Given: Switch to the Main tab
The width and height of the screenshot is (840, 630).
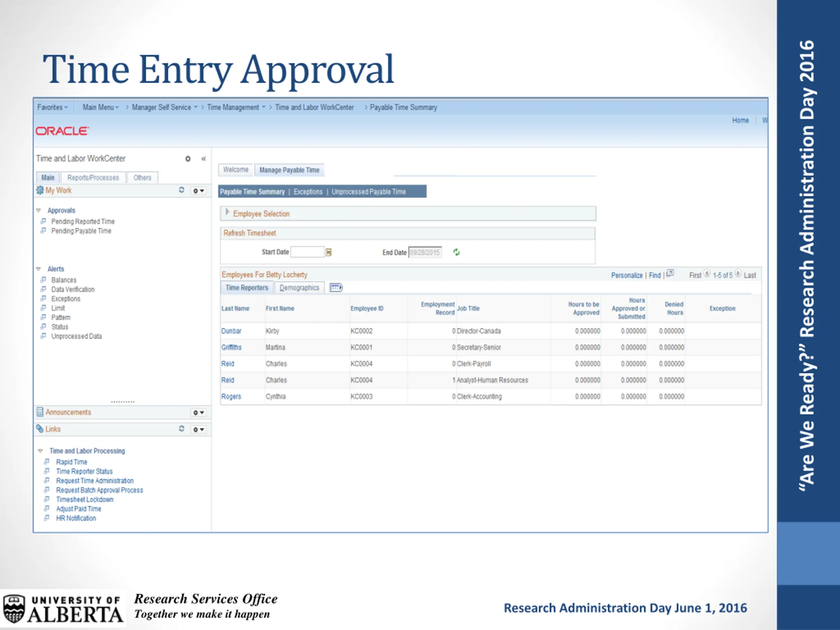Looking at the screenshot, I should 48,178.
